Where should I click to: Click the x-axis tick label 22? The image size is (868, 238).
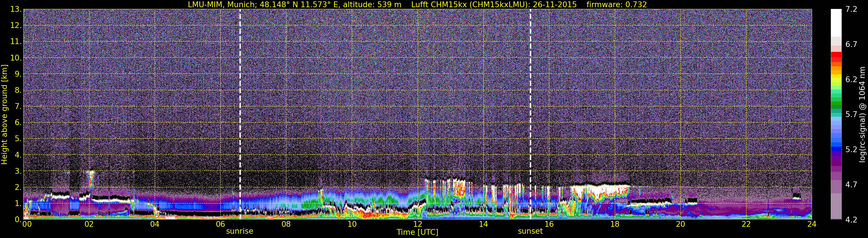point(746,224)
